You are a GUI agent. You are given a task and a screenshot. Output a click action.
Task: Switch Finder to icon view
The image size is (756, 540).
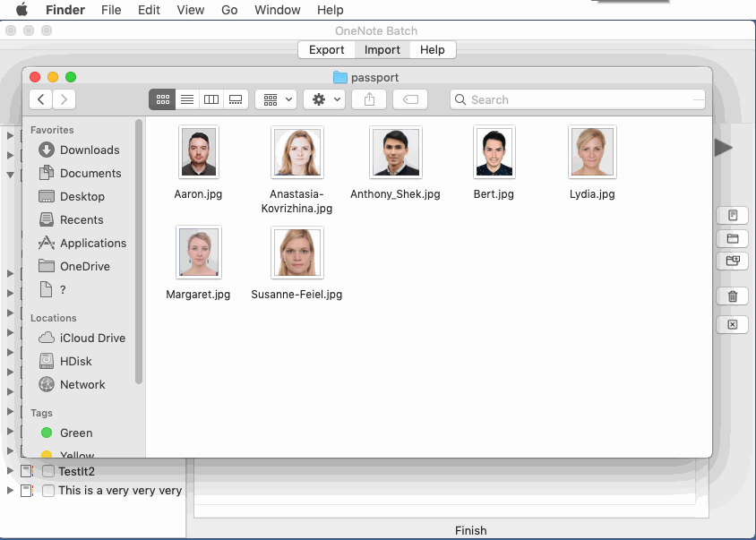click(162, 99)
